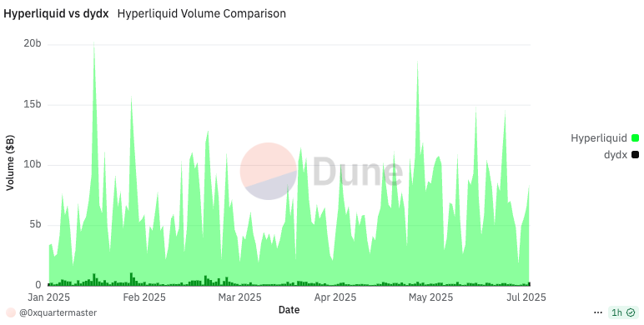This screenshot has height=325, width=644.
Task: Click the late-April peak near 18b
Action: (x=418, y=62)
